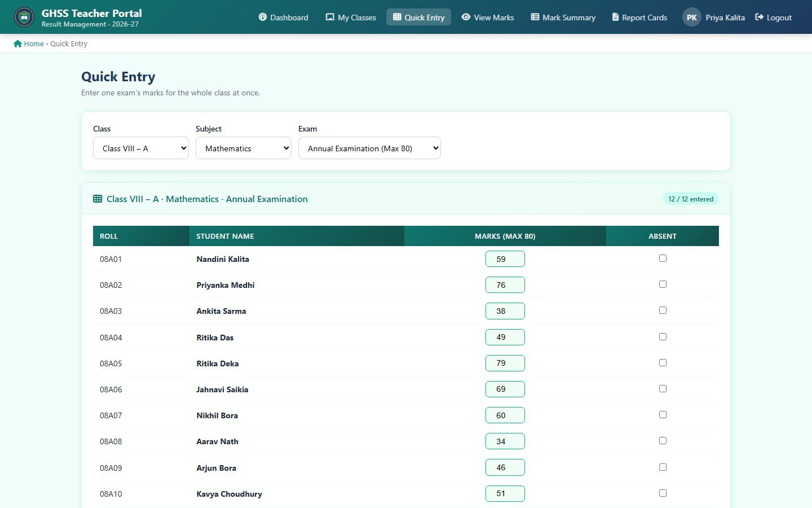
Task: Click roll number 08A07
Action: coord(111,415)
